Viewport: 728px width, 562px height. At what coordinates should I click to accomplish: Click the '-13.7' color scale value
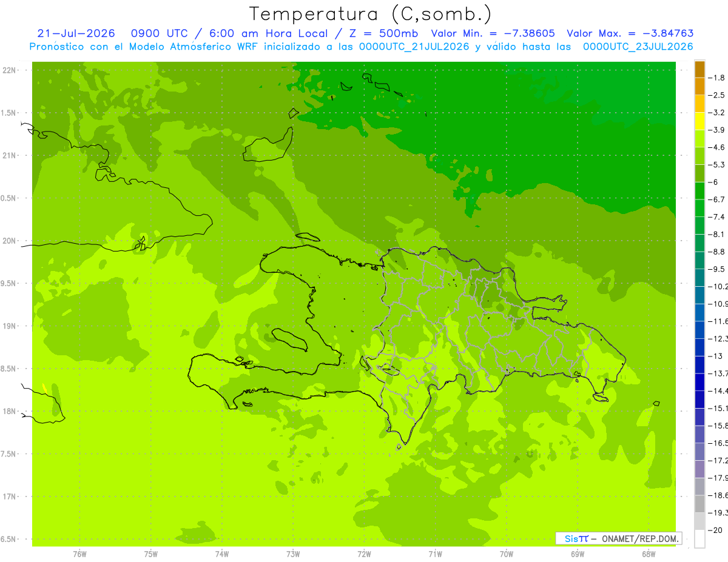718,373
